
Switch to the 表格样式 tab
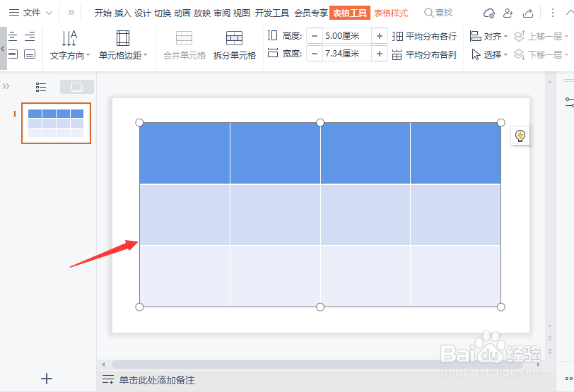(391, 13)
